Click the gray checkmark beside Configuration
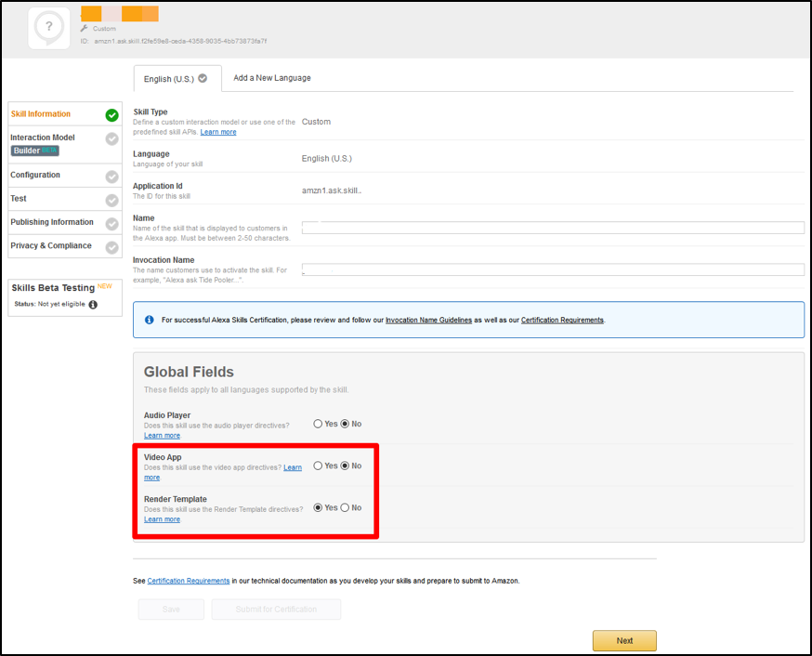Viewport: 812px width, 656px height. [x=111, y=177]
